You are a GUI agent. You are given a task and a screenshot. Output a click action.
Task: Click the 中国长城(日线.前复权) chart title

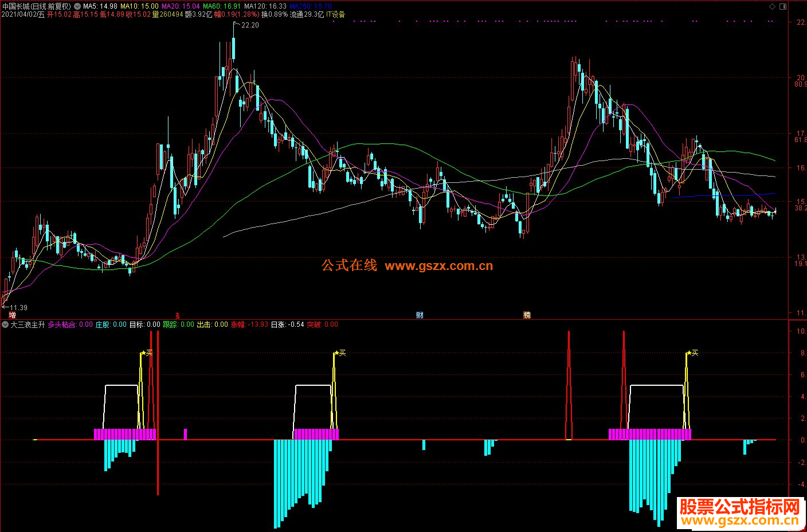click(36, 6)
